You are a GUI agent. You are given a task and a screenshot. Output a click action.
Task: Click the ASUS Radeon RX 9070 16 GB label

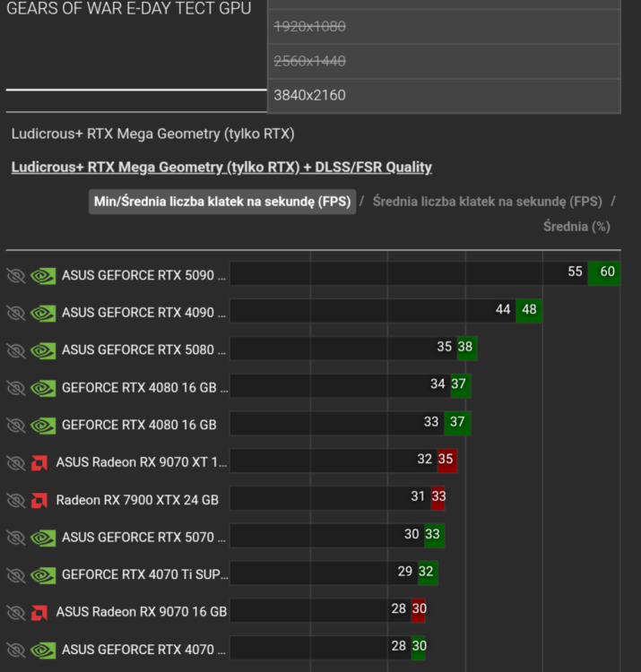(x=142, y=612)
